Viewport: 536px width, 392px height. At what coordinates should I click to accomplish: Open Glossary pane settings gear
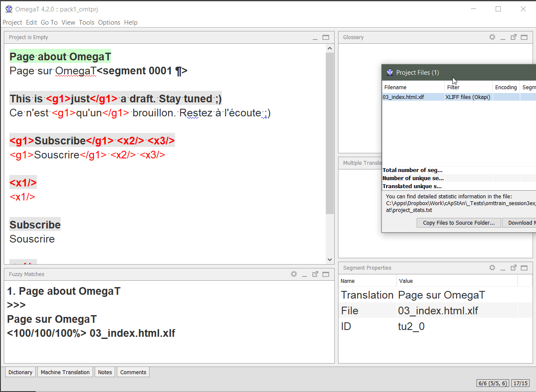click(x=492, y=37)
